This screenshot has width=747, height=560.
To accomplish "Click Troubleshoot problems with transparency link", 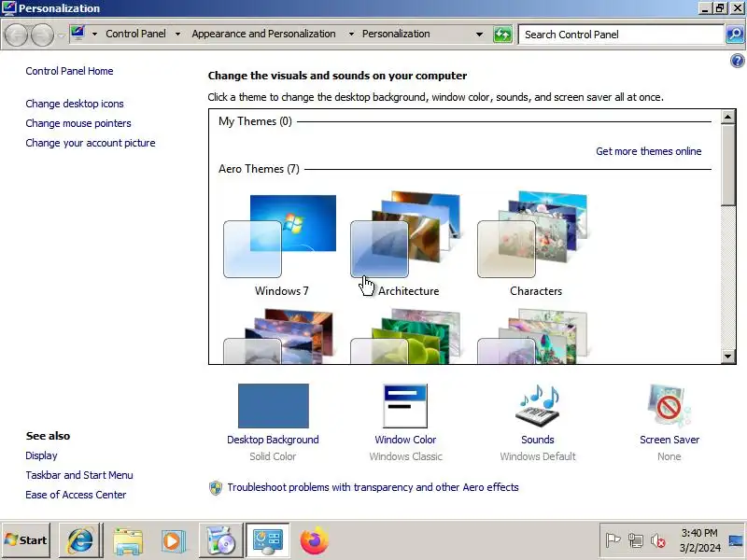I will click(373, 487).
